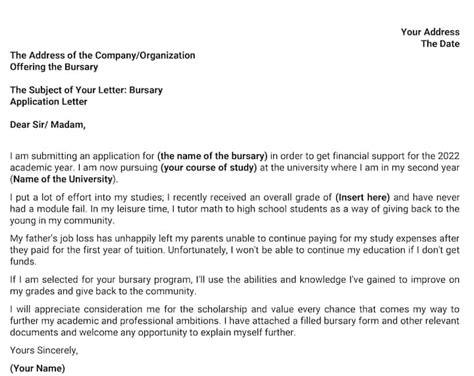Click '(Name of the University)' placeholder
The width and height of the screenshot is (474, 376).
click(x=64, y=179)
